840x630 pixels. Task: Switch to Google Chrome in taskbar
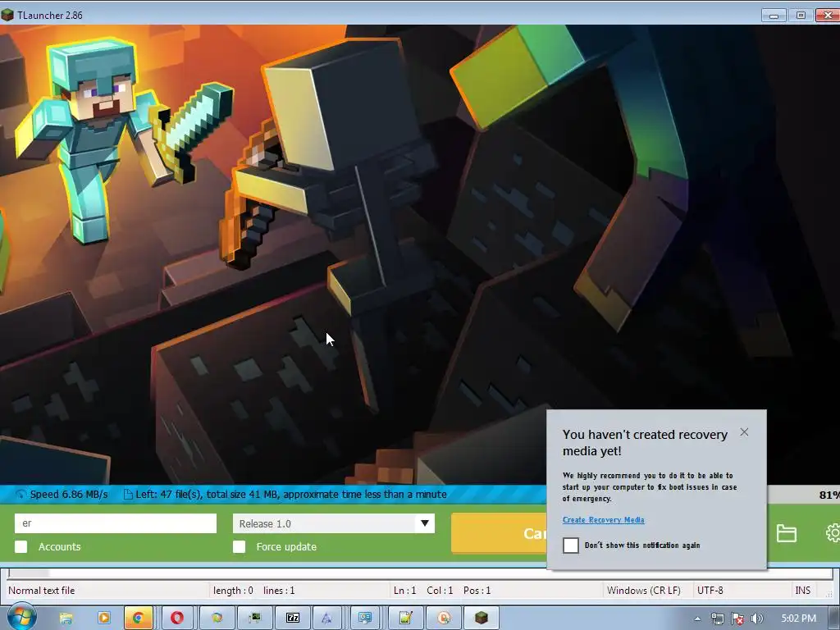point(138,619)
